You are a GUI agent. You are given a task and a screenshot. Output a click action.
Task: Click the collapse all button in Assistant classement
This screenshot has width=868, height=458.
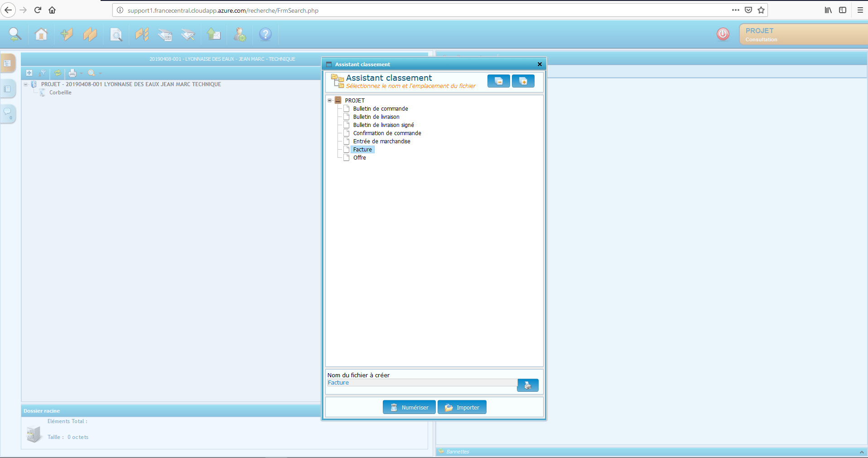(x=498, y=81)
